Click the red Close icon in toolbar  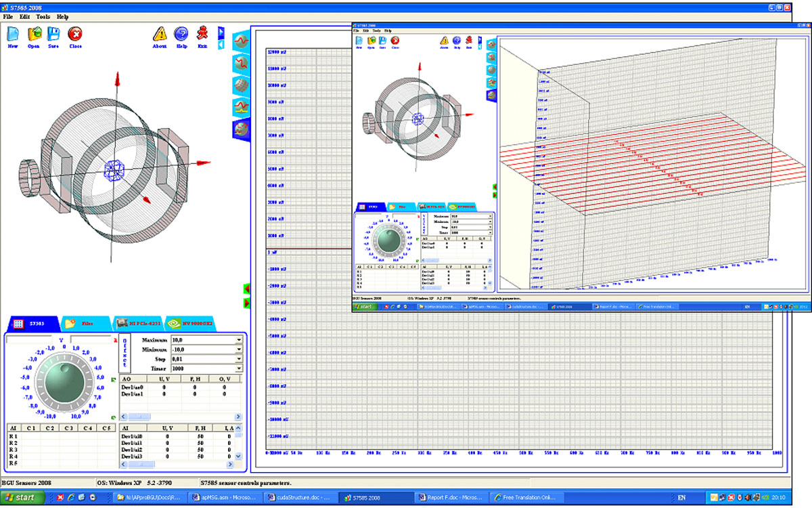pos(76,34)
